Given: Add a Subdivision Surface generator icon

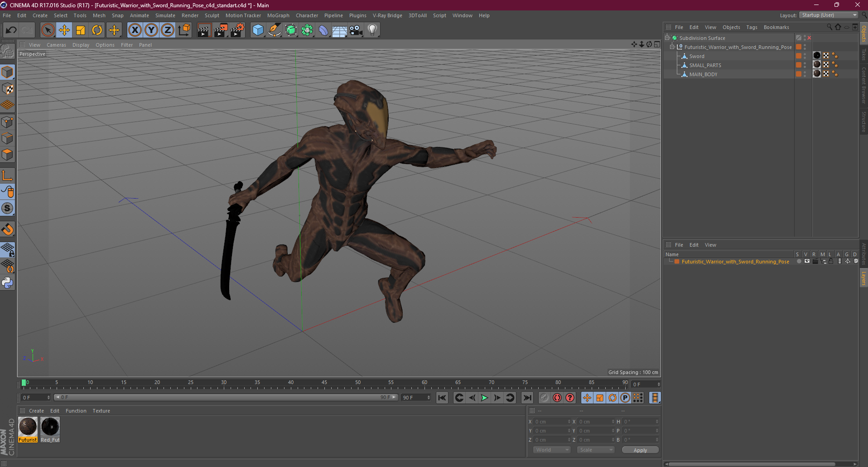Looking at the screenshot, I should (291, 30).
